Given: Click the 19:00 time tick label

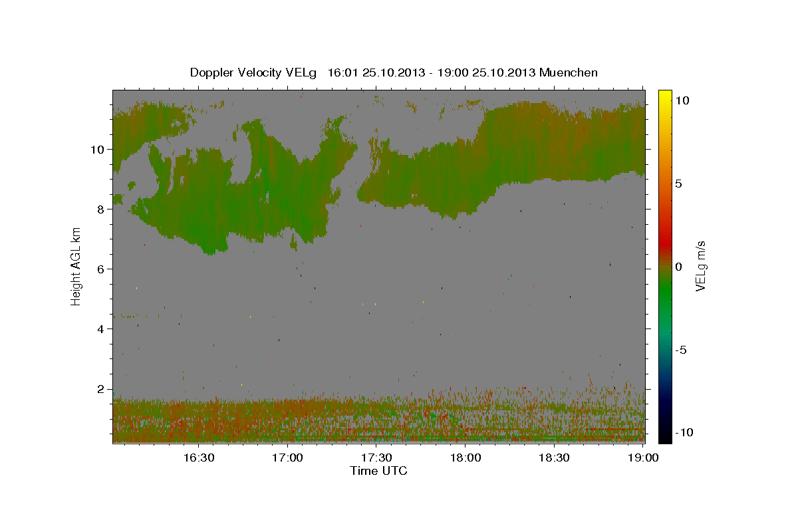Looking at the screenshot, I should pyautogui.click(x=644, y=458).
